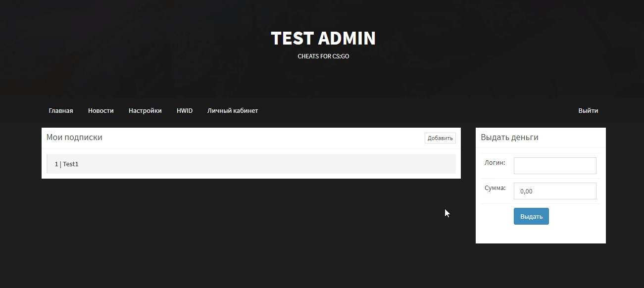Click the Выдать деньги panel heading
644x288 pixels.
509,138
